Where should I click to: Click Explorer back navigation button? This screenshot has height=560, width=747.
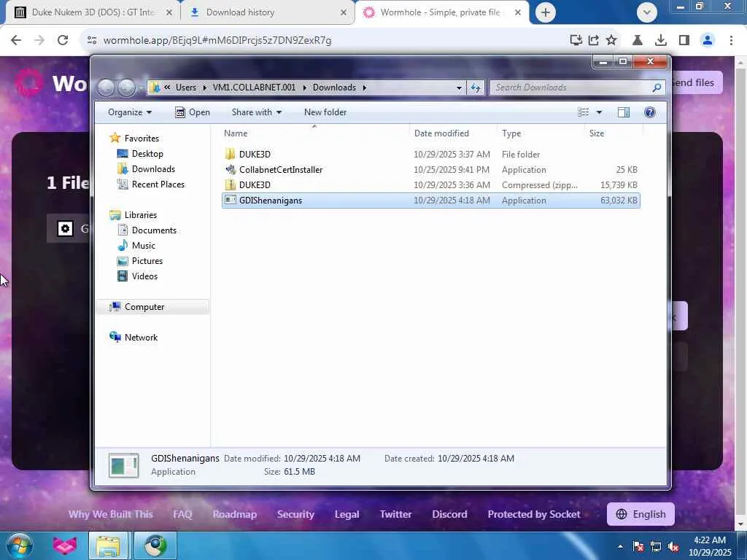pos(107,87)
